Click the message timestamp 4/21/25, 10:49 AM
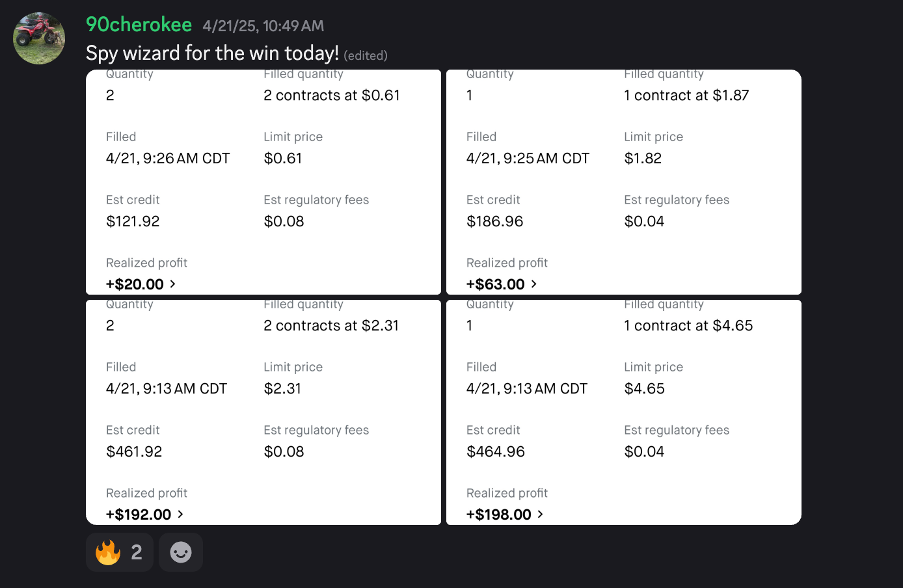 (263, 26)
